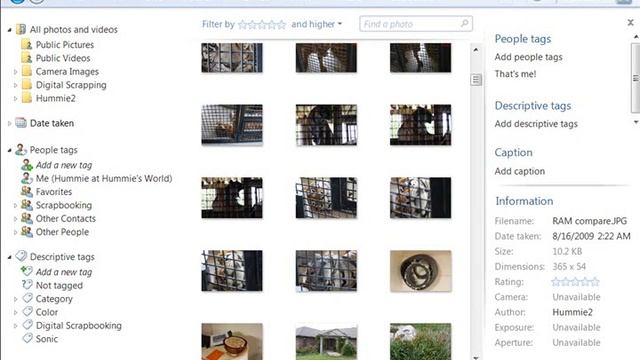
Task: Expand the Digital Scrapping folder
Action: pos(16,85)
